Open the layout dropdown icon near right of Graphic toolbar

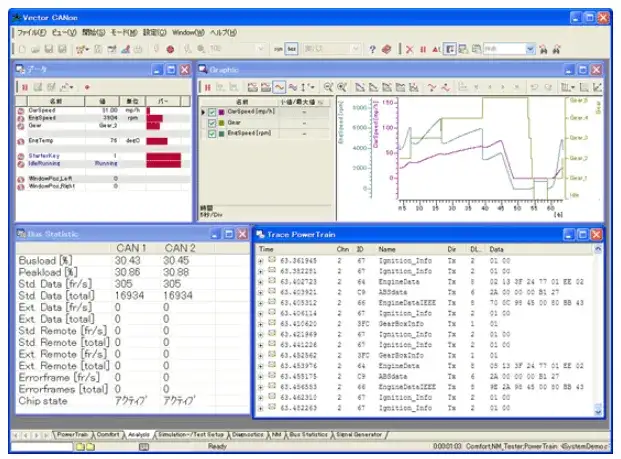click(568, 87)
